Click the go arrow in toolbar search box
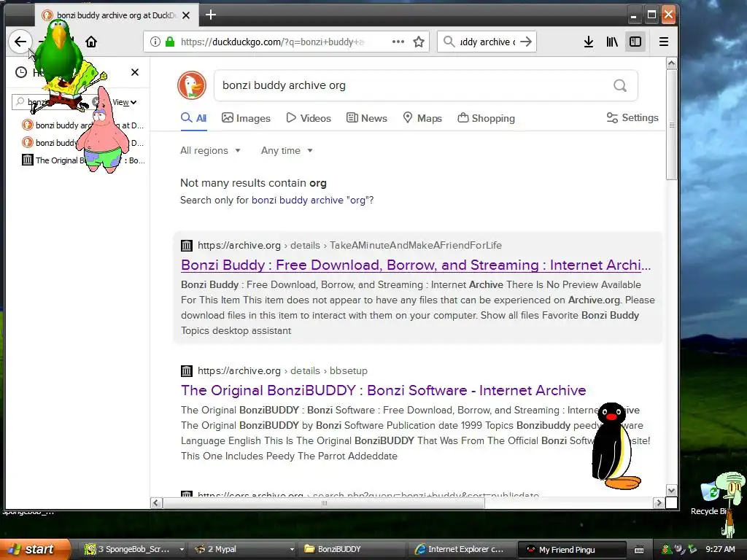Image resolution: width=747 pixels, height=560 pixels. 526,42
